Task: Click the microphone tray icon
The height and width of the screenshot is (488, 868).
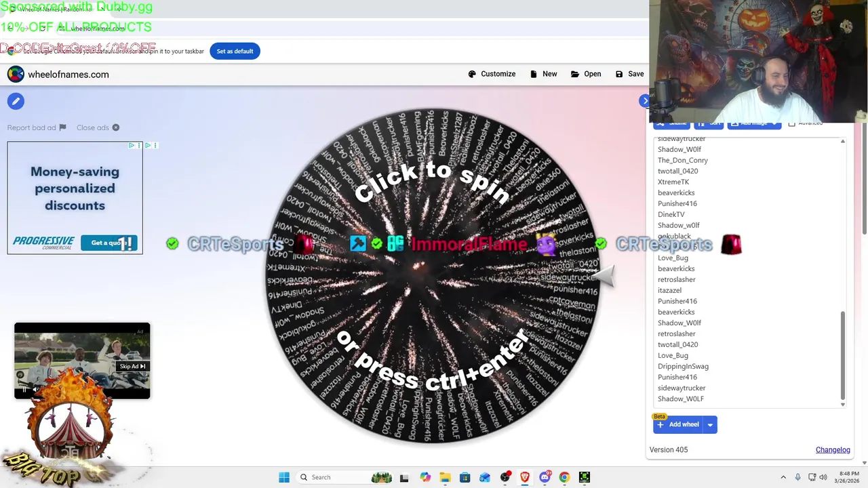Action: 798,477
